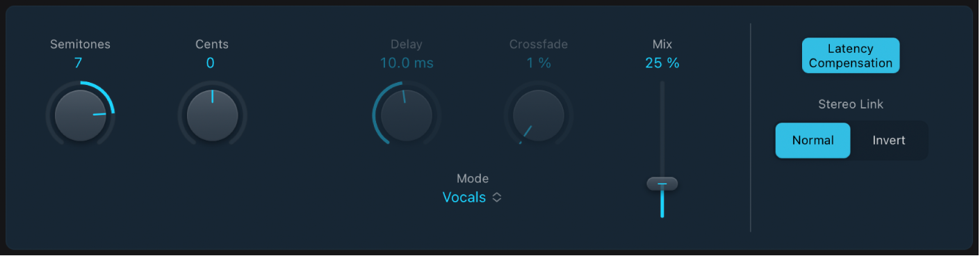Click the Delay value 10.0 ms
This screenshot has width=980, height=256.
(x=407, y=63)
